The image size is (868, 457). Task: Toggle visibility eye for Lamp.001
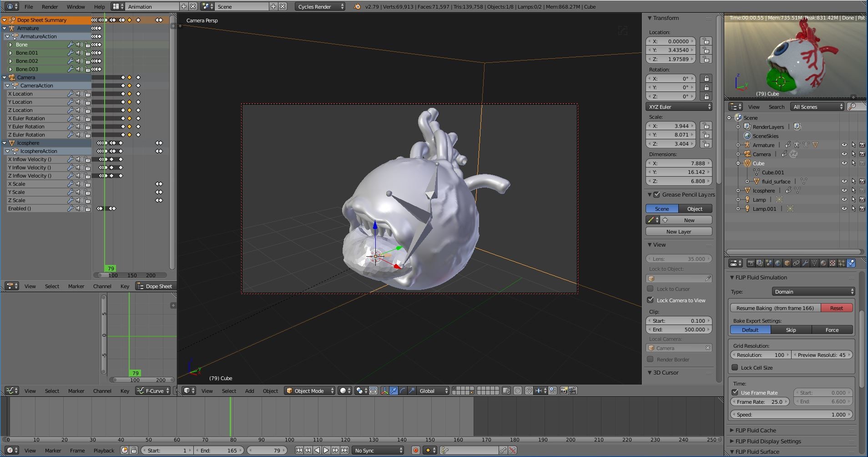(x=844, y=208)
